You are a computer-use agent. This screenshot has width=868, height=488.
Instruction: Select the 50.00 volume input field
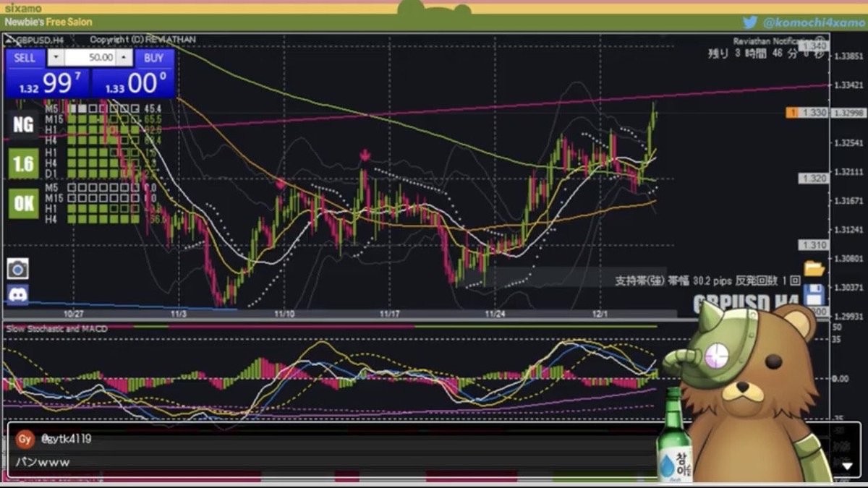pos(90,58)
